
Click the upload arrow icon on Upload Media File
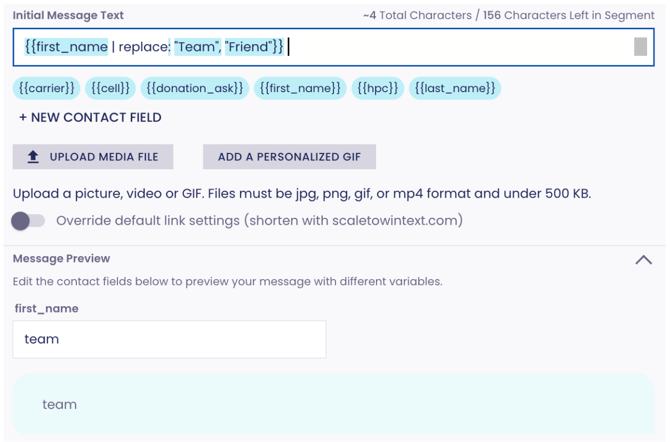point(33,157)
